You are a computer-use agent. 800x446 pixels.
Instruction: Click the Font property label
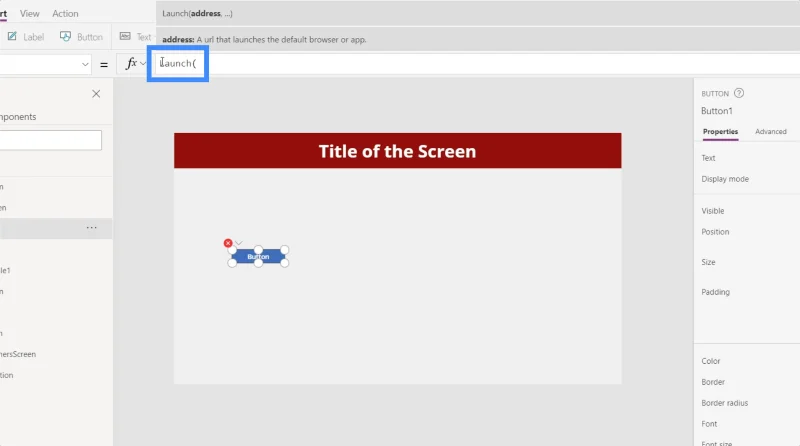tap(709, 424)
